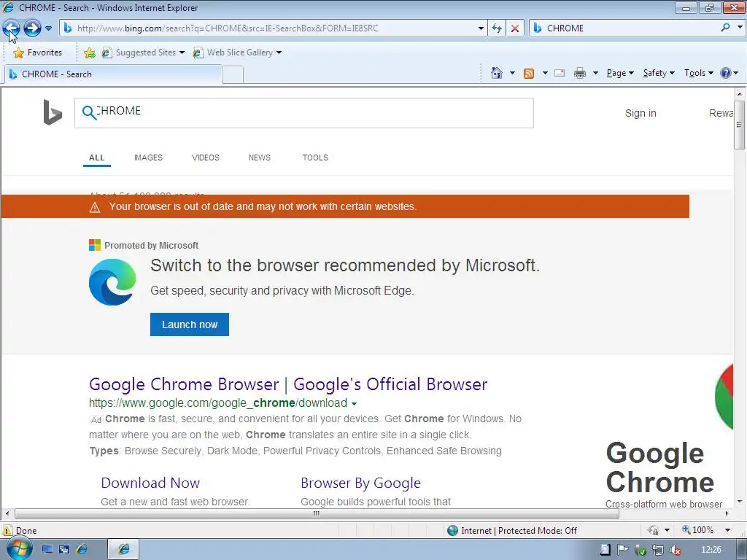The height and width of the screenshot is (560, 747).
Task: Expand the zoom level dropdown arrow
Action: point(727,530)
